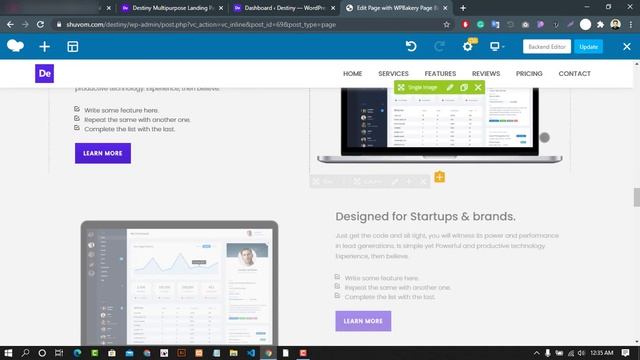Click the yellow add element plus button
The width and height of the screenshot is (640, 360).
[x=439, y=177]
